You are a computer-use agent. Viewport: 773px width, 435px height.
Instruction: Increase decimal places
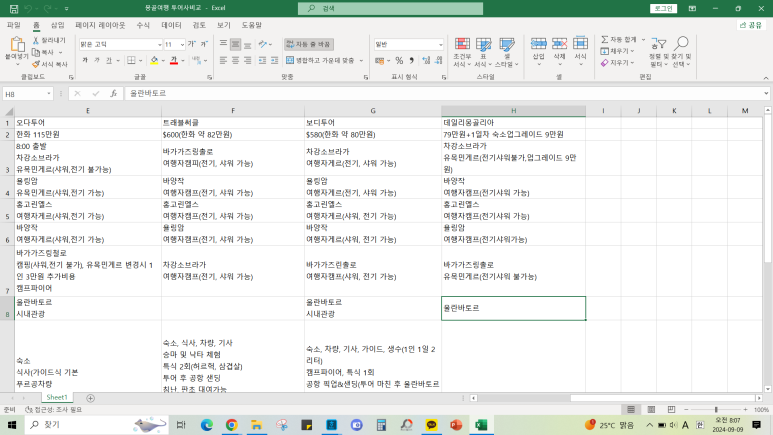coord(426,61)
